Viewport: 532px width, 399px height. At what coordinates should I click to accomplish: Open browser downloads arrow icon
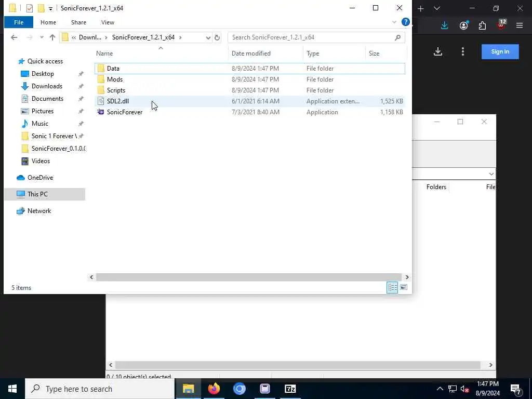tap(445, 25)
